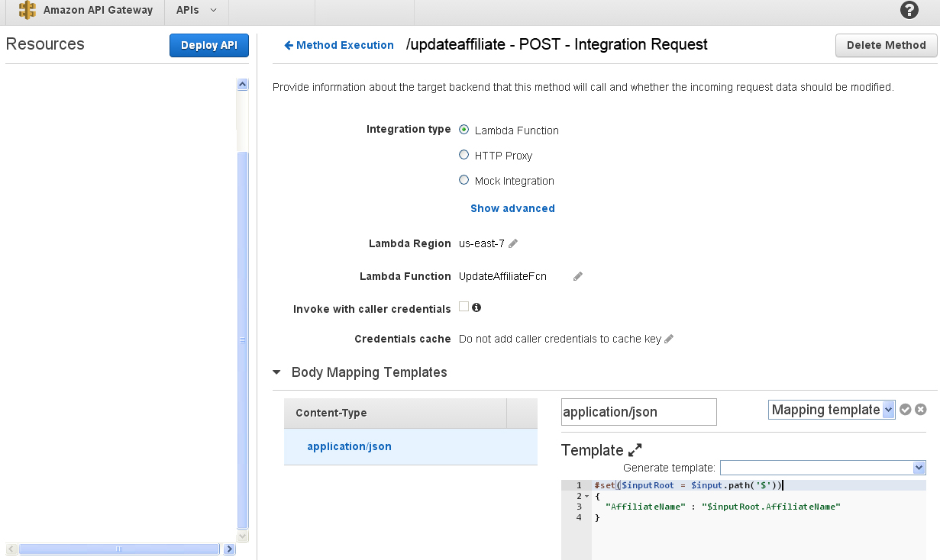Click the Credentials cache label
Screen dimensions: 940x560
coord(402,339)
